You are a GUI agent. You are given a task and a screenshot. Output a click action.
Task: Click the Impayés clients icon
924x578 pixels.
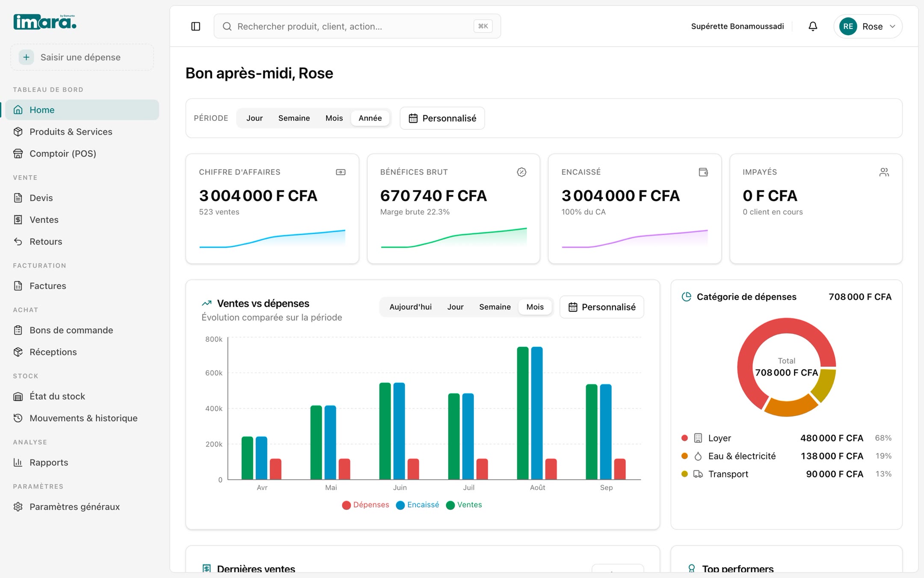[x=884, y=172]
